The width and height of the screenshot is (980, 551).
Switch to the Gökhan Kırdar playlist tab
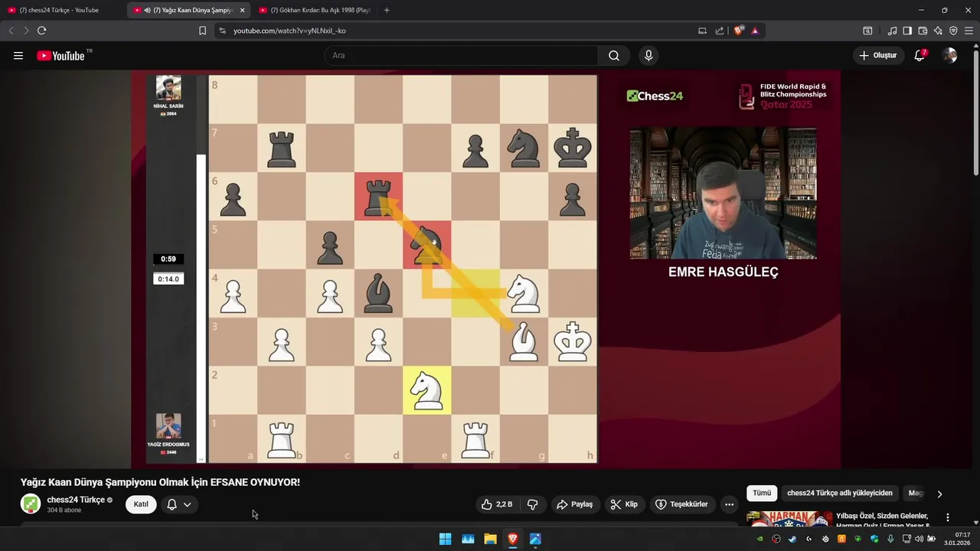click(314, 10)
